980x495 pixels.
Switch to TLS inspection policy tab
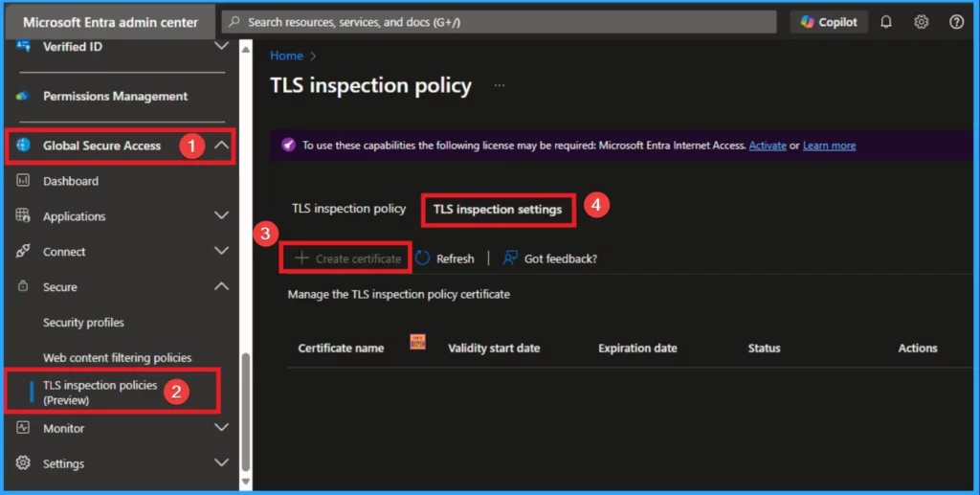click(x=348, y=209)
